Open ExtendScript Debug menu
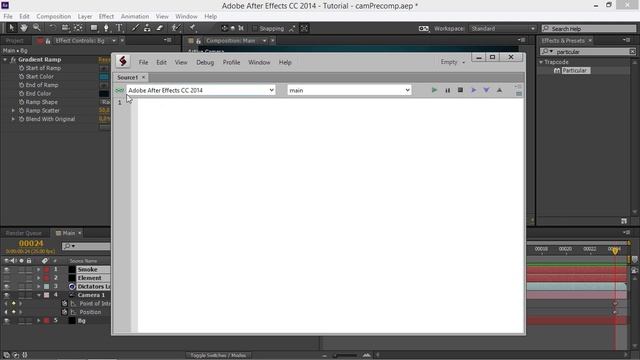640x360 pixels. (205, 62)
